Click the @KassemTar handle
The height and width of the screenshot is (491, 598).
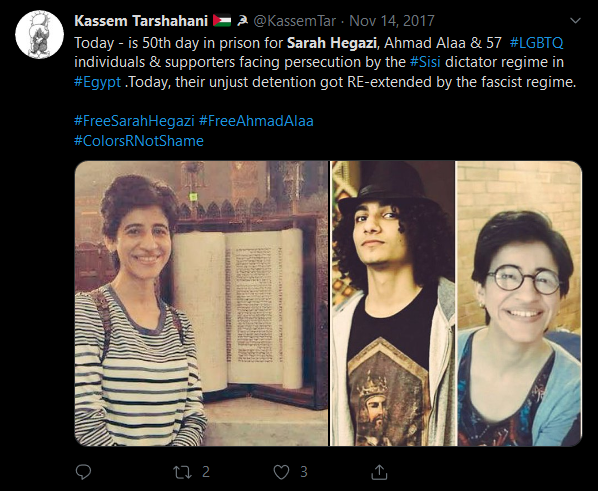(295, 21)
